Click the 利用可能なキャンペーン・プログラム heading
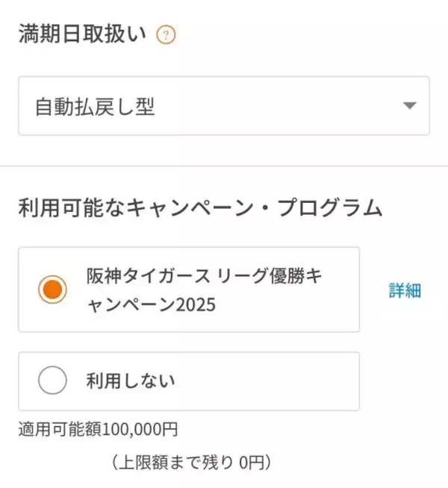The width and height of the screenshot is (448, 488). point(200,207)
